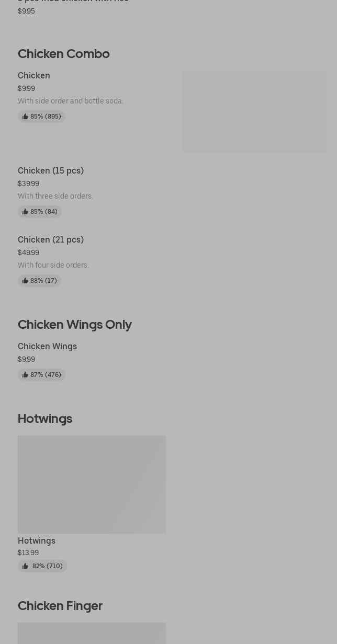
Task: Click the Chicken combo photo placeholder
Action: 254,112
